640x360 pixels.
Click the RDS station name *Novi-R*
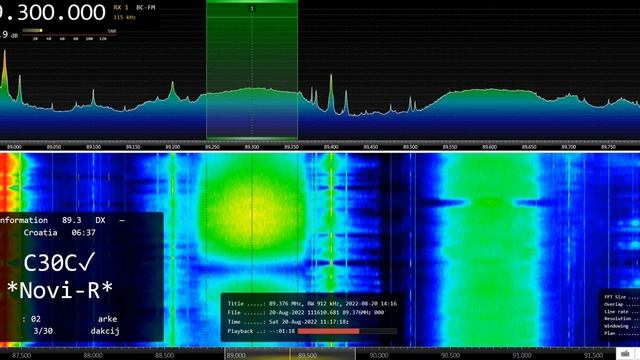click(60, 290)
